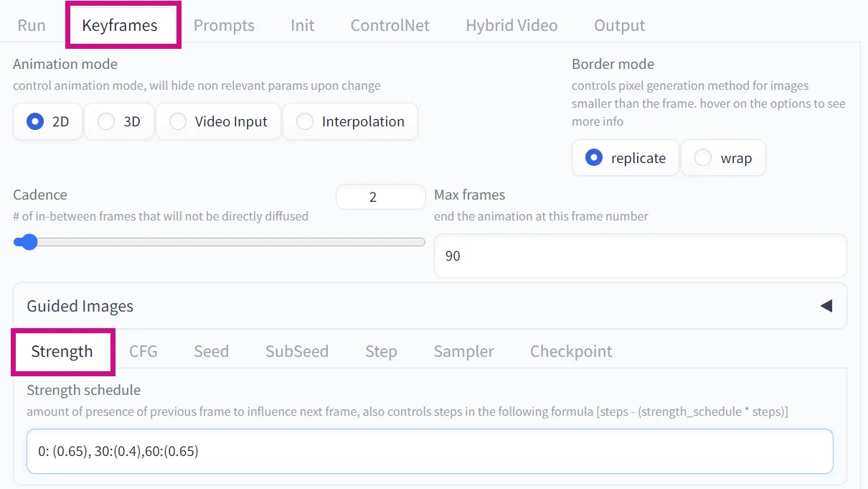Select replicate border mode

pyautogui.click(x=626, y=158)
